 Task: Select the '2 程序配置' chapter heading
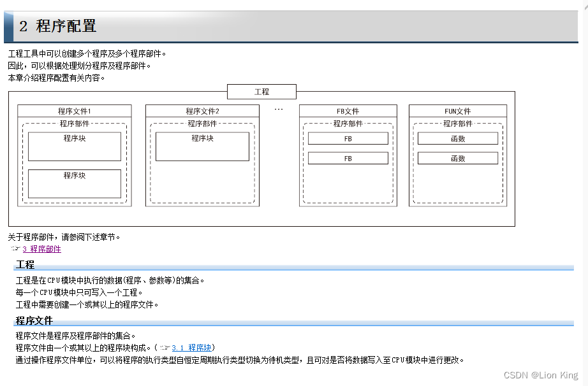coord(58,26)
